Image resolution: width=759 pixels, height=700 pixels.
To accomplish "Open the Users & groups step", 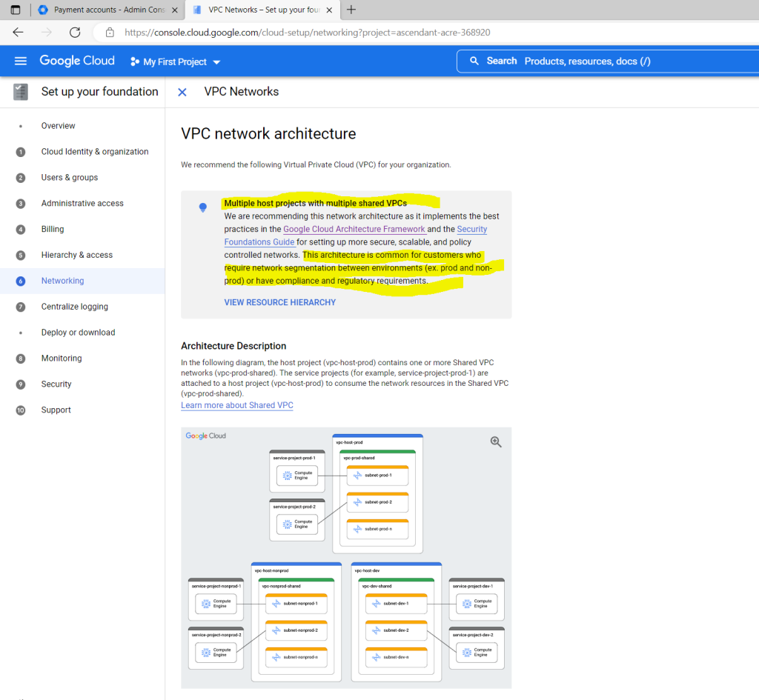I will [x=70, y=178].
